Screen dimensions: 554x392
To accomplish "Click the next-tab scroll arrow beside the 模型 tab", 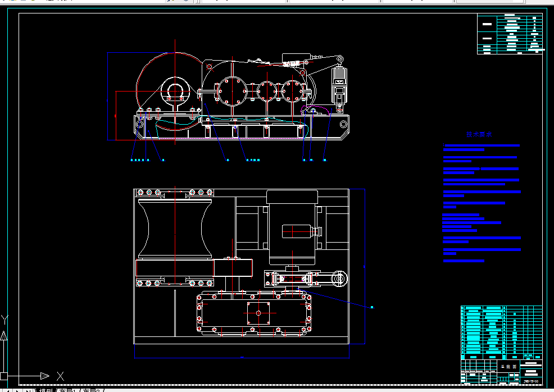I will (x=17, y=390).
